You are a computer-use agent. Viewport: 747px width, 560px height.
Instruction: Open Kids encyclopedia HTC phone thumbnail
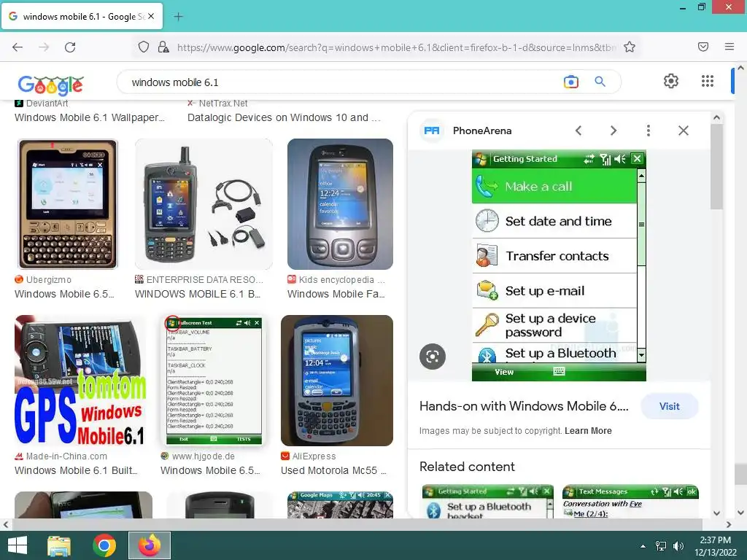340,204
